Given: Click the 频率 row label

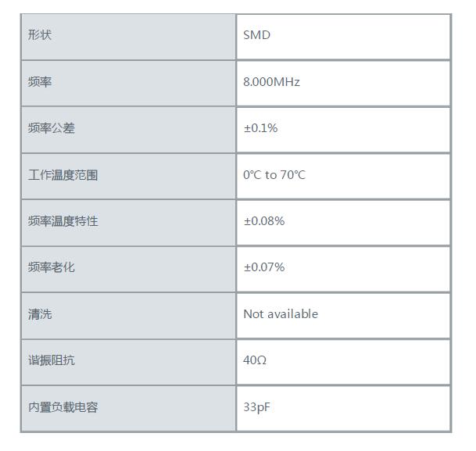Looking at the screenshot, I should [40, 82].
